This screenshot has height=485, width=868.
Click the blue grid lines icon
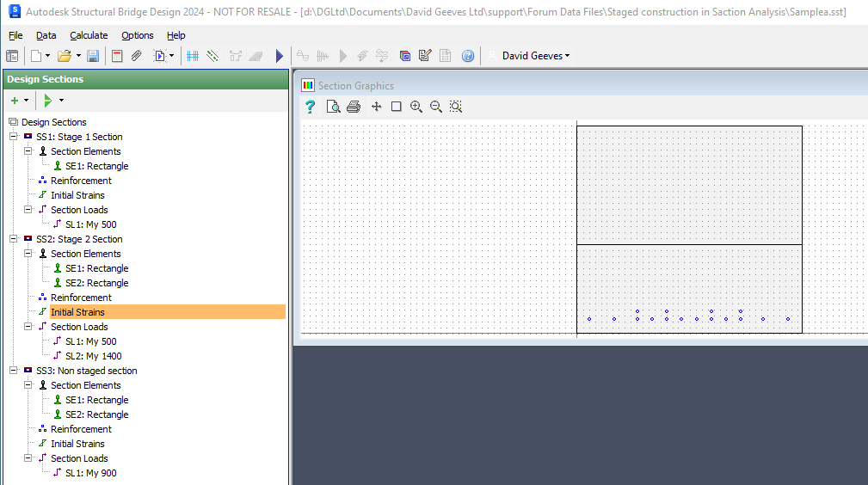tap(193, 56)
